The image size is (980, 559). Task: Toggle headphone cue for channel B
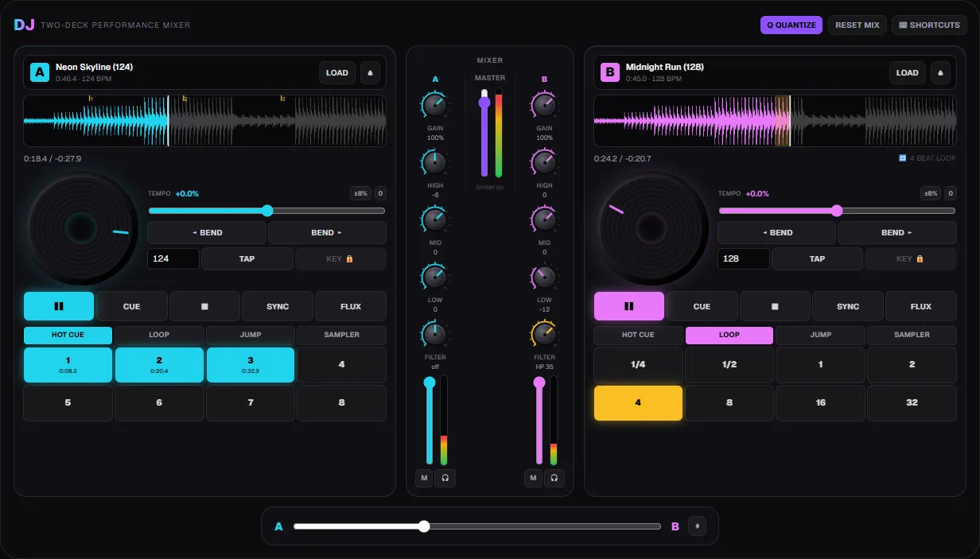(x=554, y=478)
